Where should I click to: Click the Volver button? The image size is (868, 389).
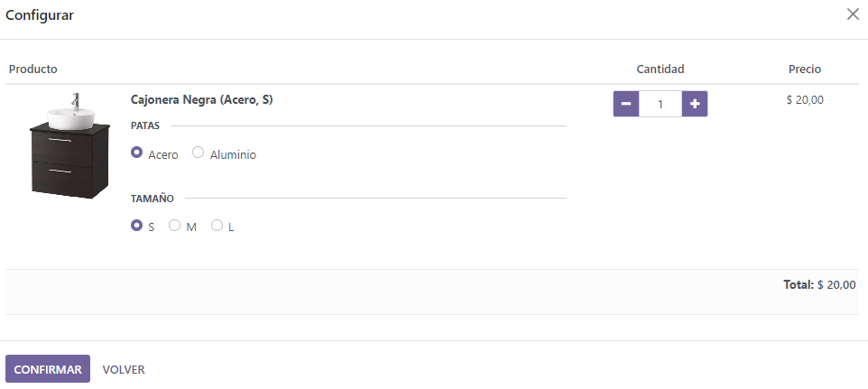pyautogui.click(x=124, y=369)
